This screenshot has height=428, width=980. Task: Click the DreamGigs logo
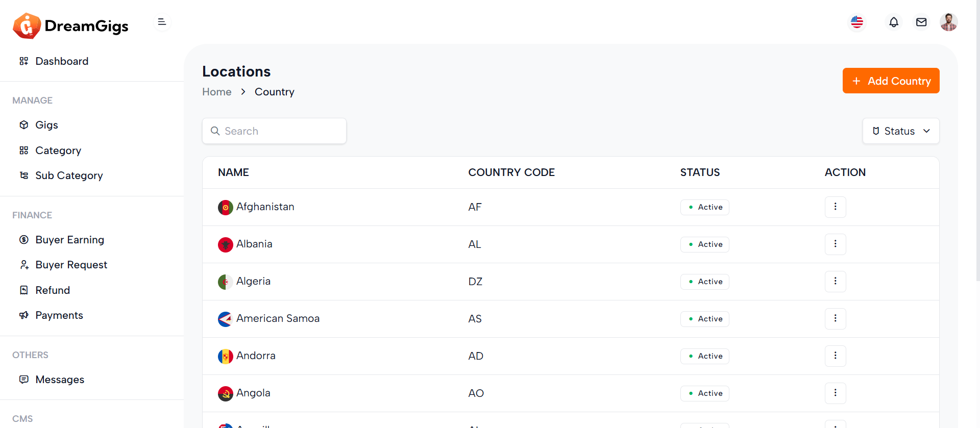click(x=70, y=26)
